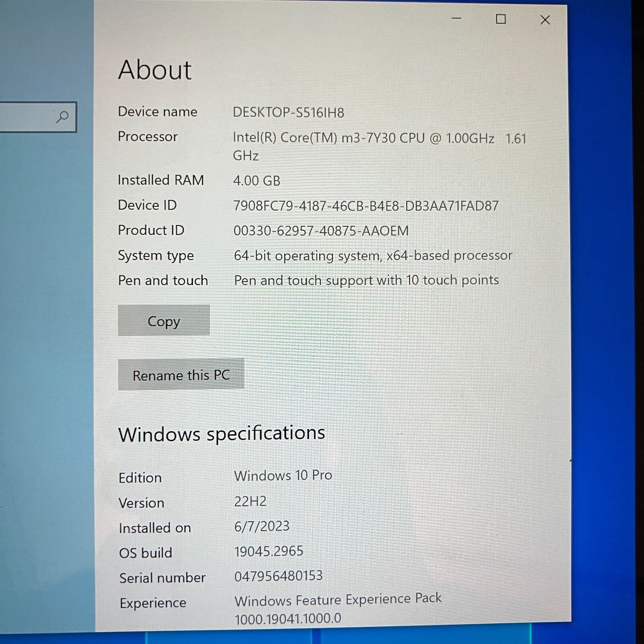Click the Settings search input field
The width and height of the screenshot is (644, 644).
(x=38, y=117)
